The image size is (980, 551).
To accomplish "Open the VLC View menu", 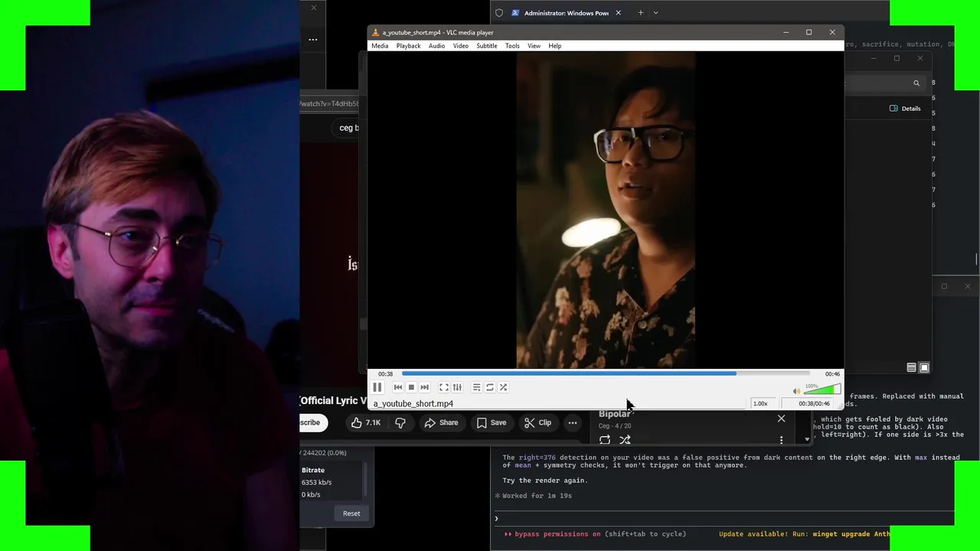I will tap(534, 46).
